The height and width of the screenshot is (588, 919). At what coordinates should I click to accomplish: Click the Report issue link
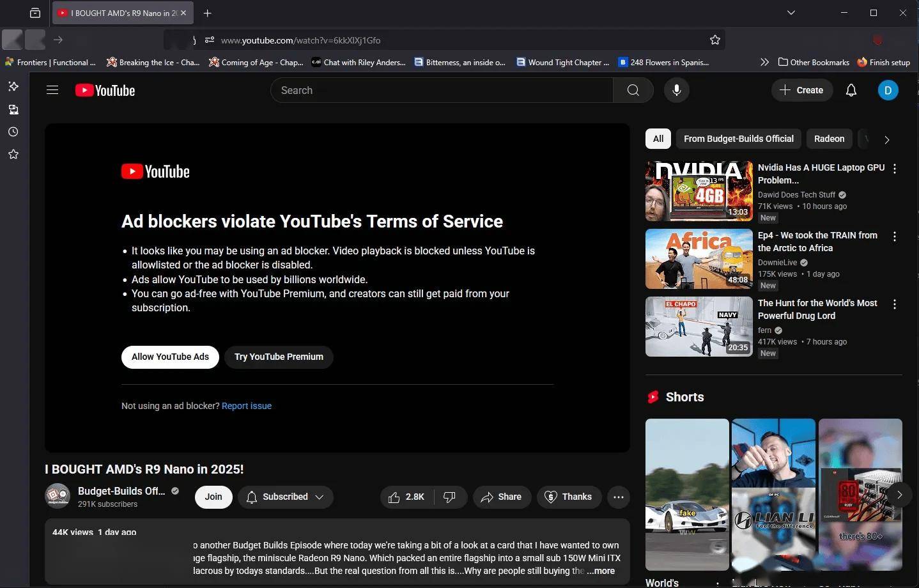point(247,406)
